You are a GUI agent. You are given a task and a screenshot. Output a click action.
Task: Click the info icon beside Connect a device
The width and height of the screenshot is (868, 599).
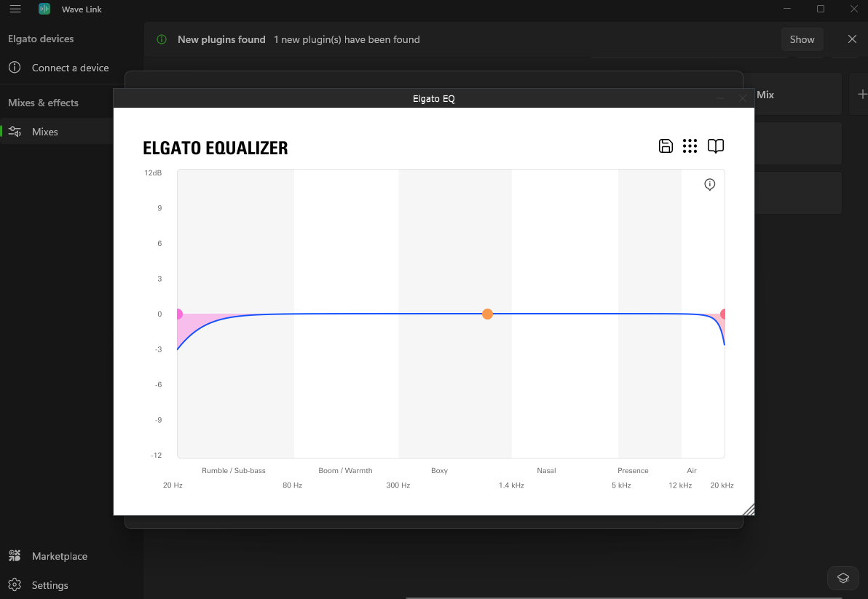pyautogui.click(x=15, y=68)
